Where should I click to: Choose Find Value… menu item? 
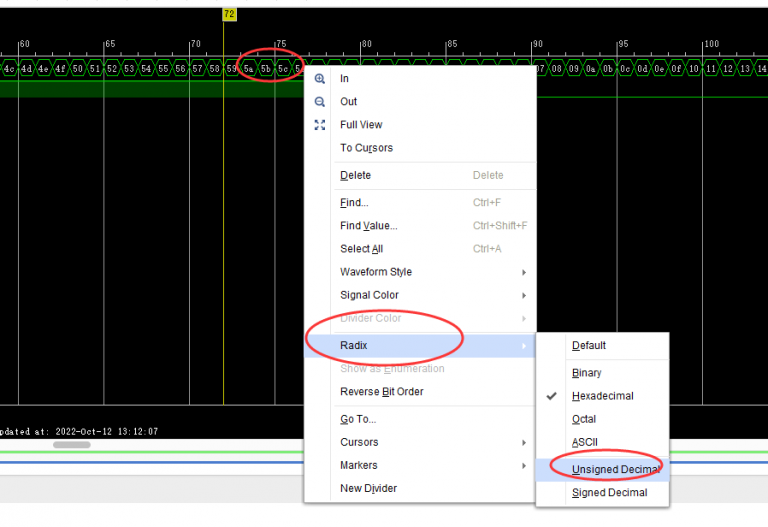click(x=368, y=226)
